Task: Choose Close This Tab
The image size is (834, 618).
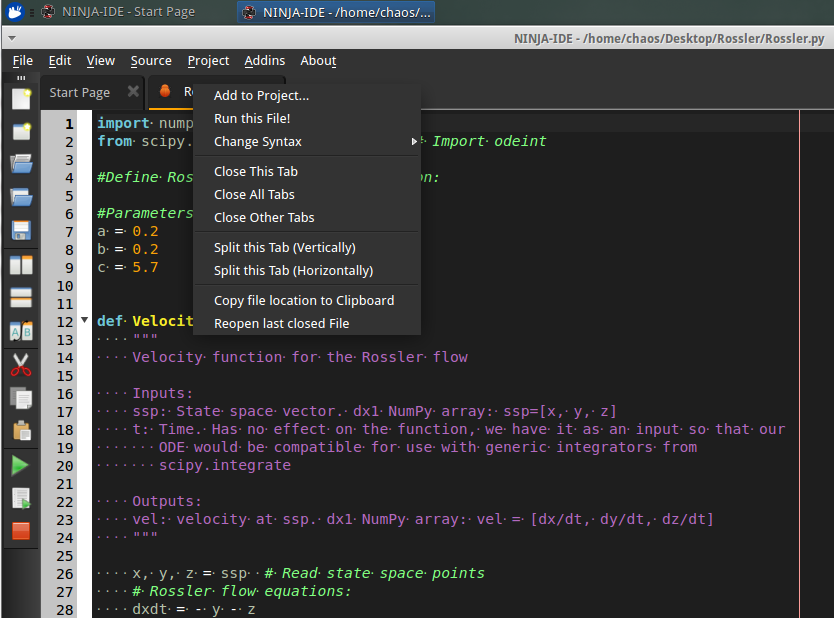Action: (307, 171)
